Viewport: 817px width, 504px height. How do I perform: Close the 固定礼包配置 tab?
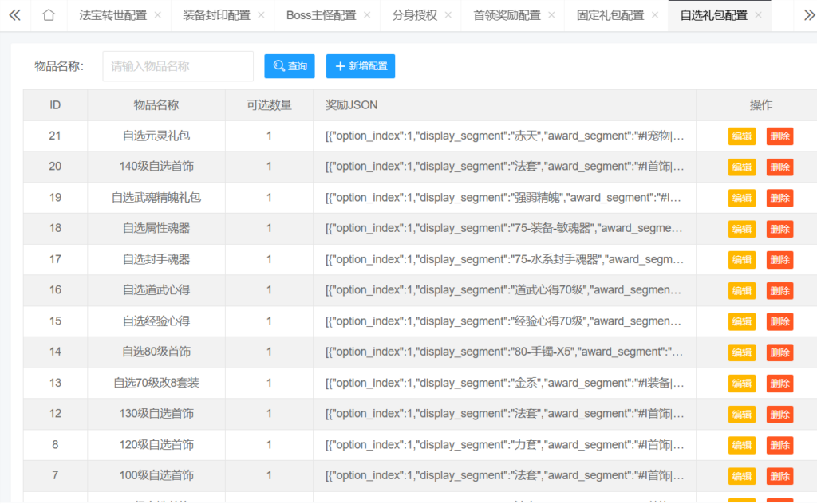click(x=655, y=15)
